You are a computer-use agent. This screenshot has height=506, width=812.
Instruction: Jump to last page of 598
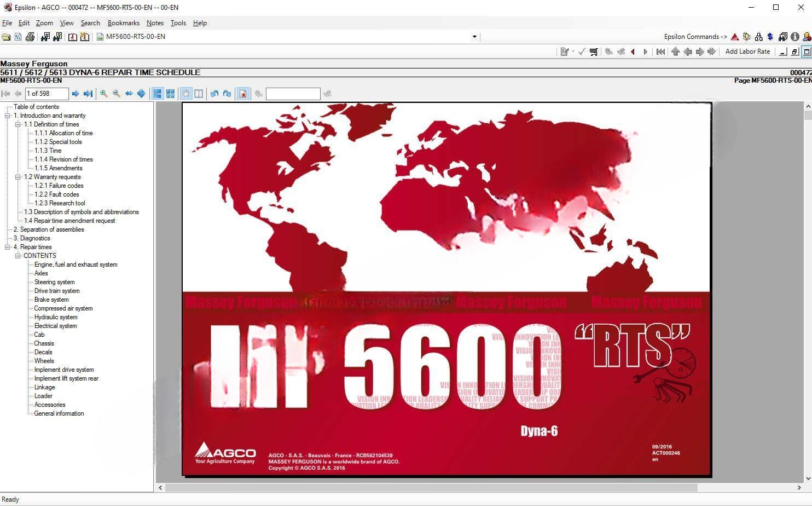pos(88,94)
